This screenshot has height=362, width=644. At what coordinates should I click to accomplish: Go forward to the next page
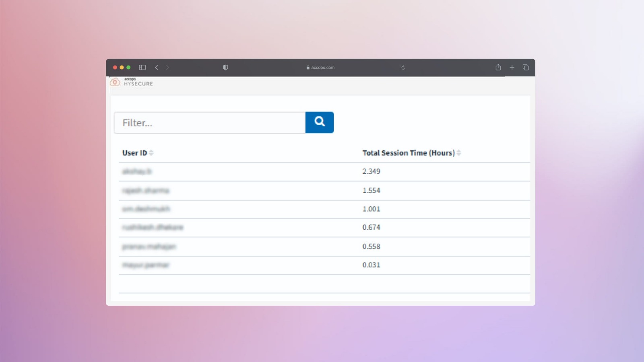point(167,68)
